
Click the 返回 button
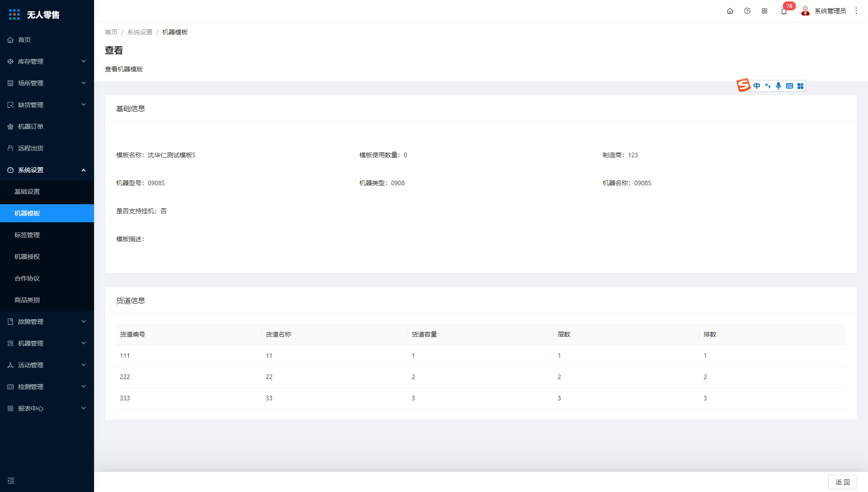tap(842, 482)
